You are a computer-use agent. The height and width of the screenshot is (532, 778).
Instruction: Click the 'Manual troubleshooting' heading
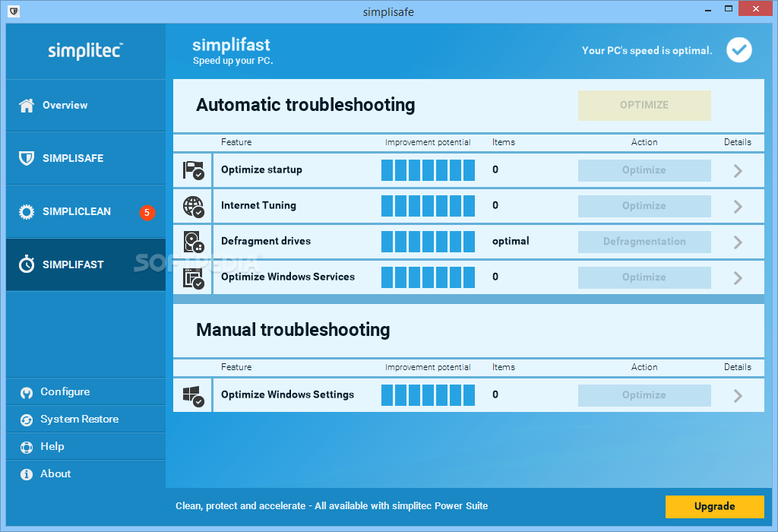pos(293,330)
